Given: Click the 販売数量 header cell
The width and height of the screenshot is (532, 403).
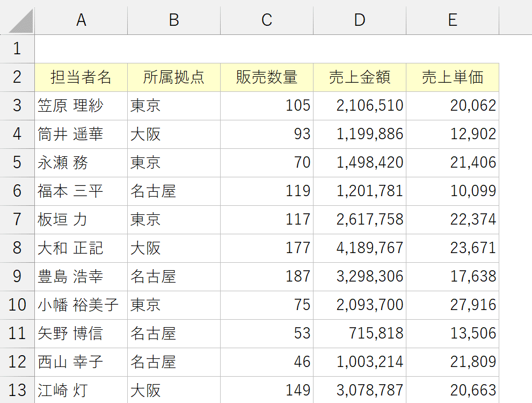Looking at the screenshot, I should pos(267,77).
